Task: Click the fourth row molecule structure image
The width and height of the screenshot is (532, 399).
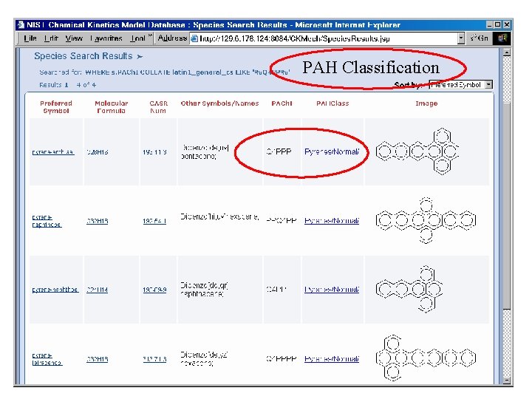Action: pos(426,358)
